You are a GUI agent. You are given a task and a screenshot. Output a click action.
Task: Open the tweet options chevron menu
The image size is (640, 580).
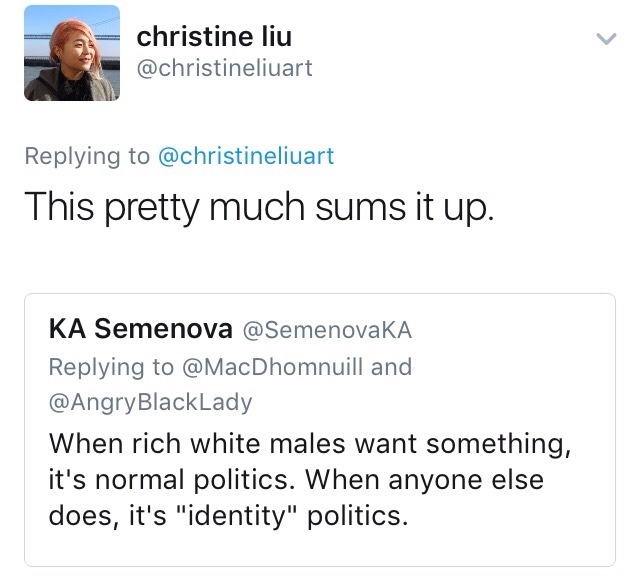click(x=603, y=40)
